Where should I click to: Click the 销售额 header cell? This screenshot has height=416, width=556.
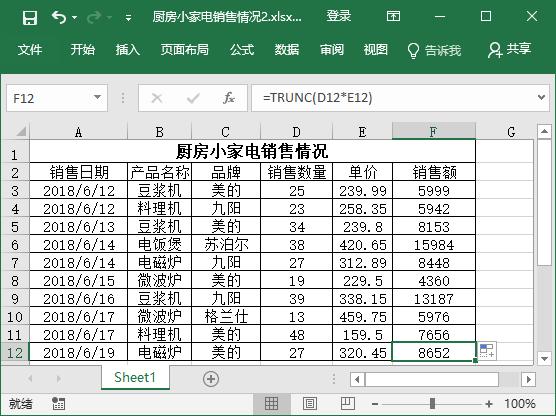pos(434,172)
